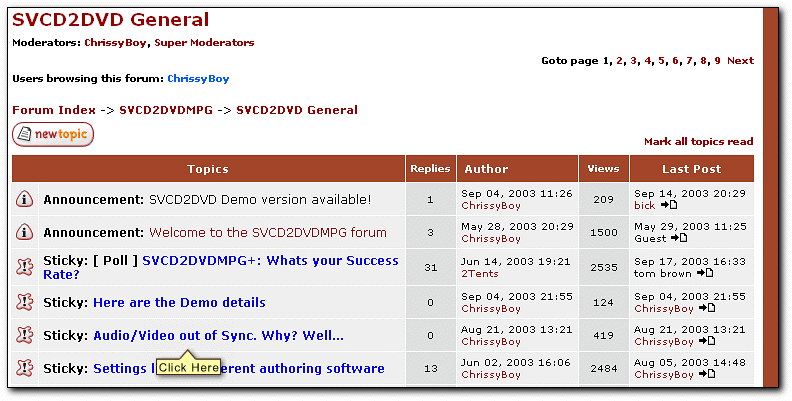Open ChrissyBoy author link dated Jun 02 16:06
This screenshot has height=401, width=792.
click(x=491, y=375)
